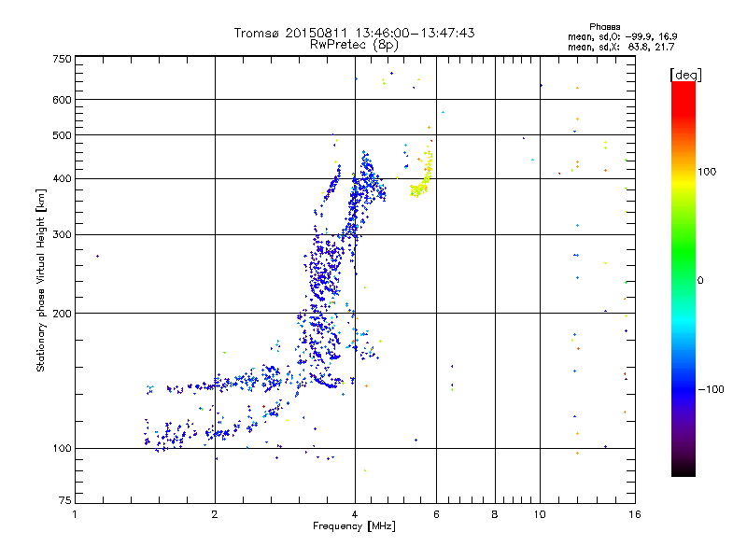The height and width of the screenshot is (560, 747).
Task: Click the 'Frequency [MHz]' axis label
Action: point(354,526)
